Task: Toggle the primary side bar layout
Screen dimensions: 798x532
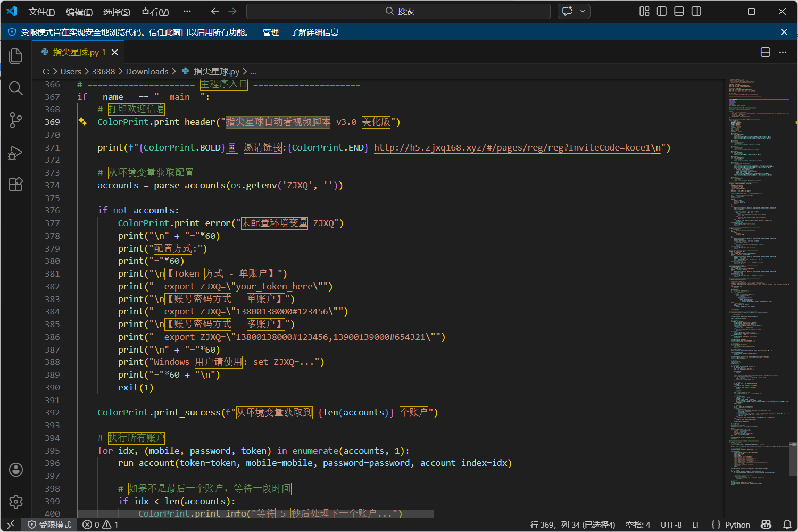Action: (661, 11)
